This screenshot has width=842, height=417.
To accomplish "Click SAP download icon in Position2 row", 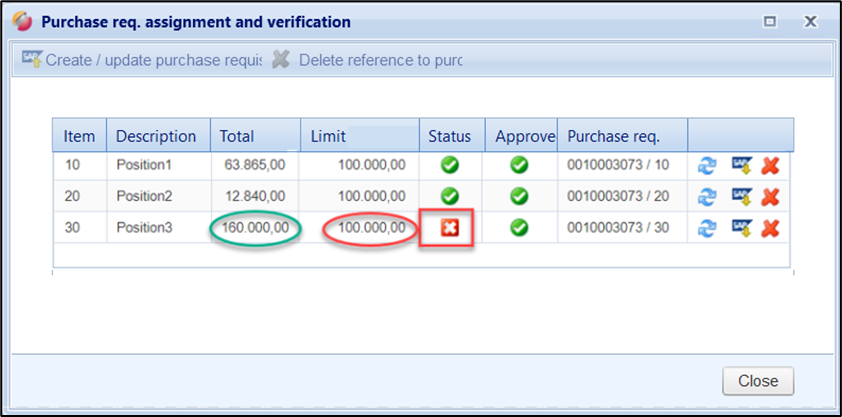I will (x=742, y=197).
